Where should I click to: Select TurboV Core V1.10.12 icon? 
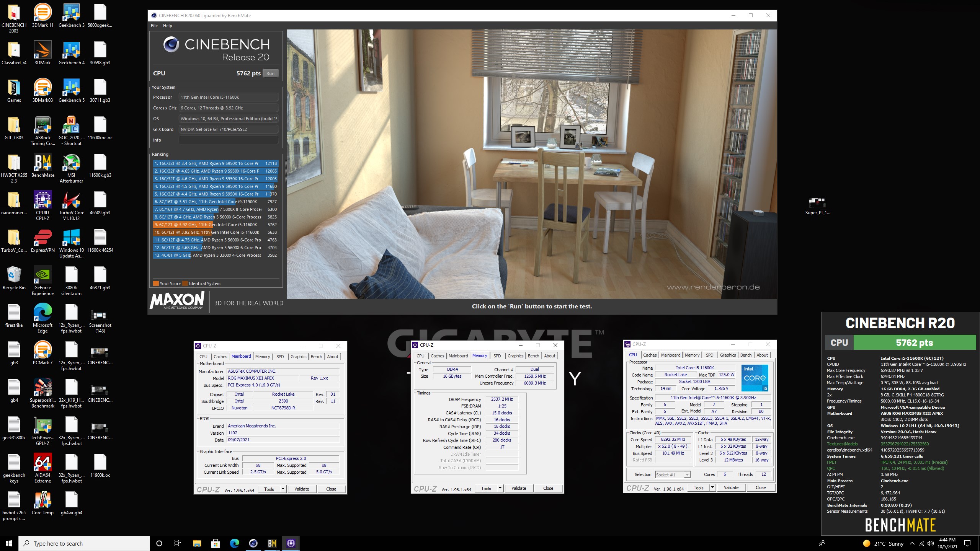pyautogui.click(x=71, y=206)
